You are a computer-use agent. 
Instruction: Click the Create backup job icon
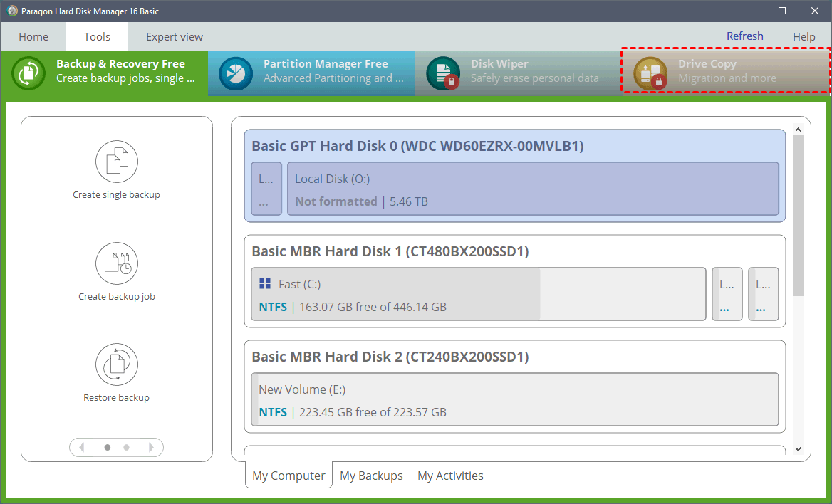[x=117, y=263]
